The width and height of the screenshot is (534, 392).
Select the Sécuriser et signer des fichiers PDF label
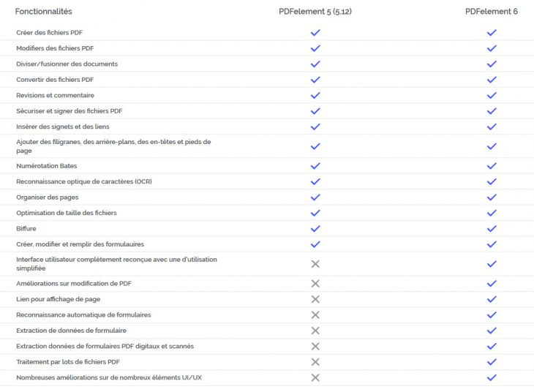click(69, 111)
